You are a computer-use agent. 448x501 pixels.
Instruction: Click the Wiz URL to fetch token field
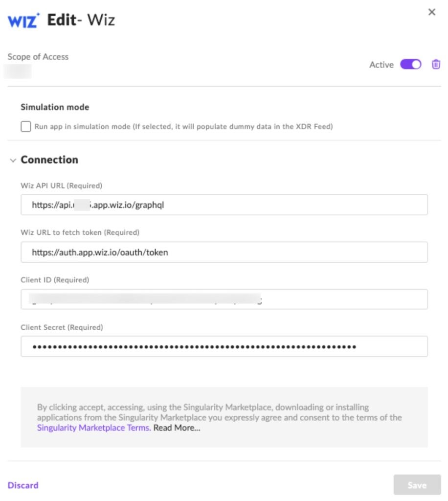click(224, 252)
